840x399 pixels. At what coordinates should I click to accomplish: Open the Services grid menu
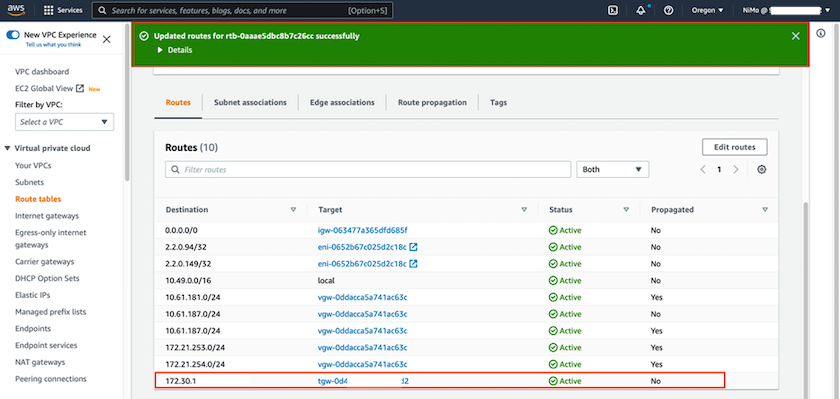coord(63,10)
